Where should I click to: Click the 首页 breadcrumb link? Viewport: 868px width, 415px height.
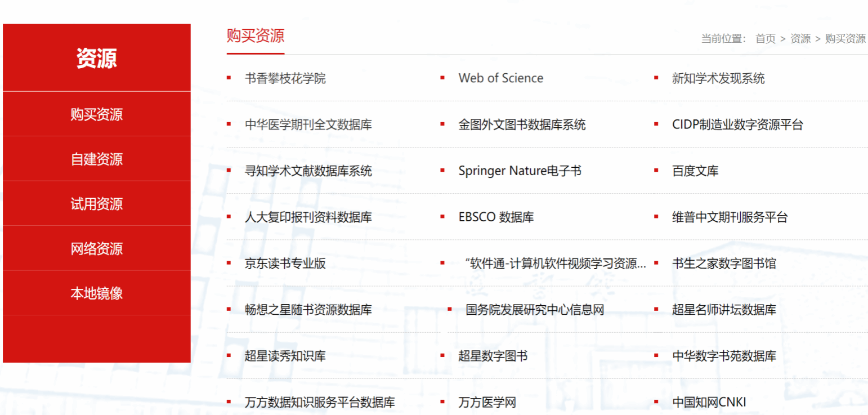765,39
